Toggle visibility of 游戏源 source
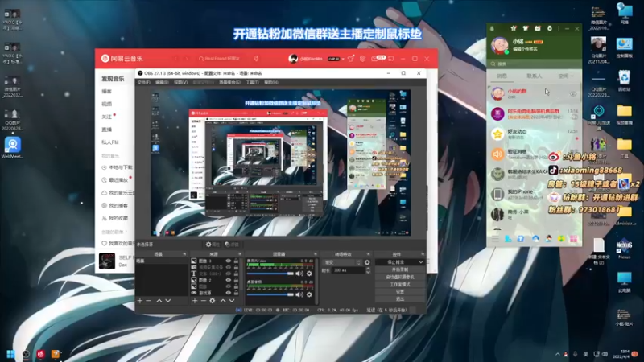The width and height of the screenshot is (644, 362). pyautogui.click(x=229, y=293)
